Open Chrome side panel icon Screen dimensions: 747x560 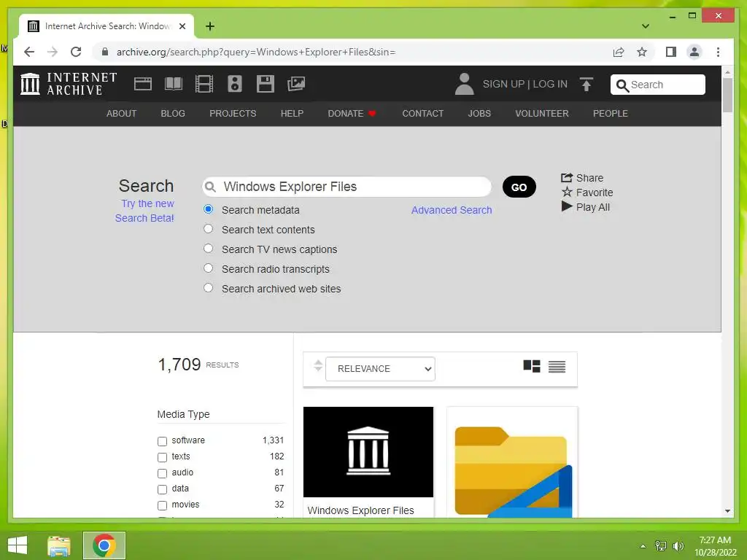point(671,52)
